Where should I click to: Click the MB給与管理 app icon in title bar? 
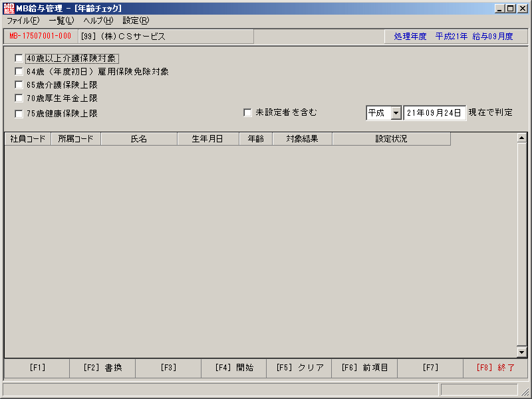[x=9, y=9]
